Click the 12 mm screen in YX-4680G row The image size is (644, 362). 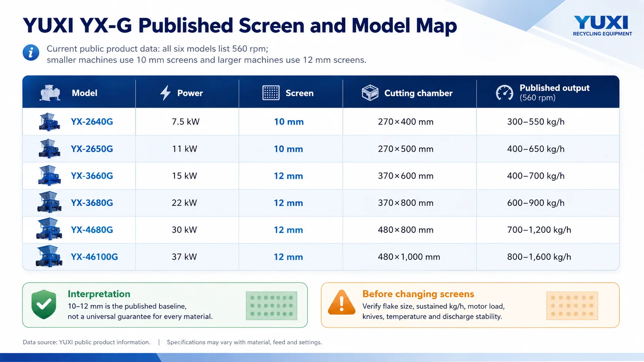pos(288,230)
